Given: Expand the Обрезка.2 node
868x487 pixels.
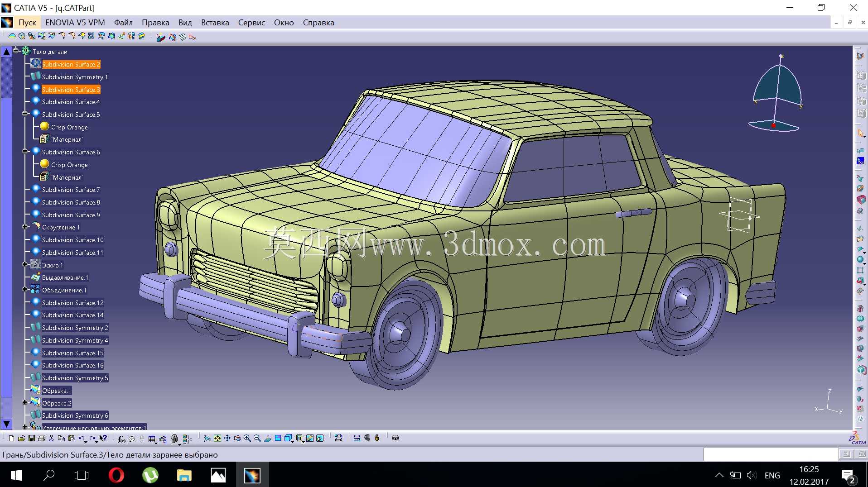Looking at the screenshot, I should click(x=25, y=402).
